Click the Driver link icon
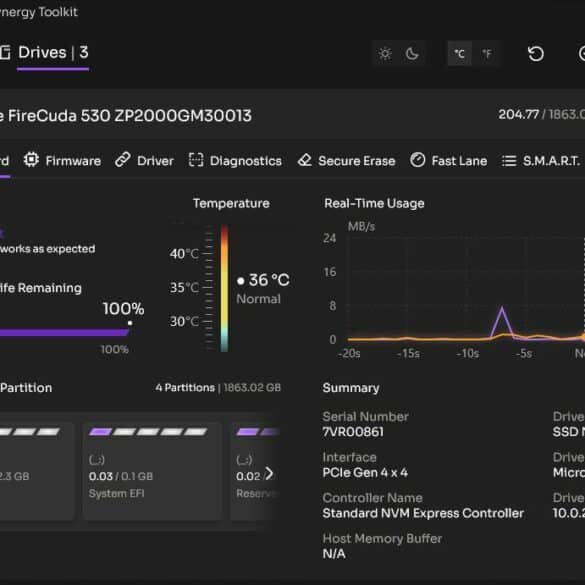The image size is (585, 585). coord(122,160)
